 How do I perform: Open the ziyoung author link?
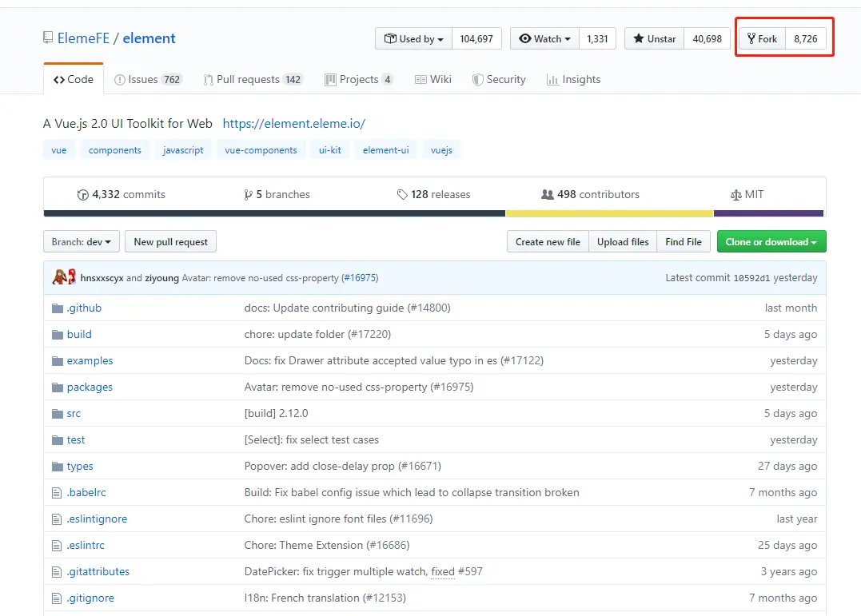(x=162, y=278)
